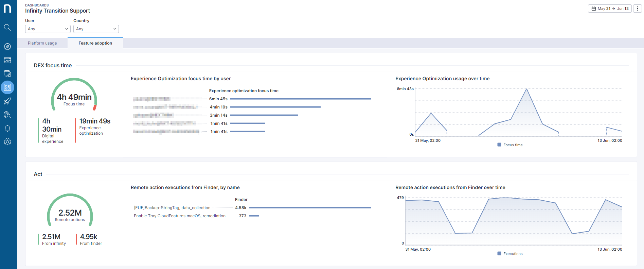This screenshot has height=269, width=644.
Task: Open the search icon in sidebar
Action: click(7, 27)
